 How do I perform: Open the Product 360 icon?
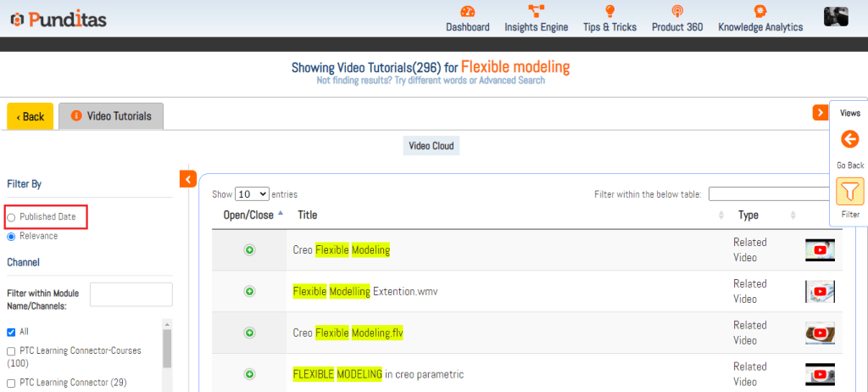676,12
